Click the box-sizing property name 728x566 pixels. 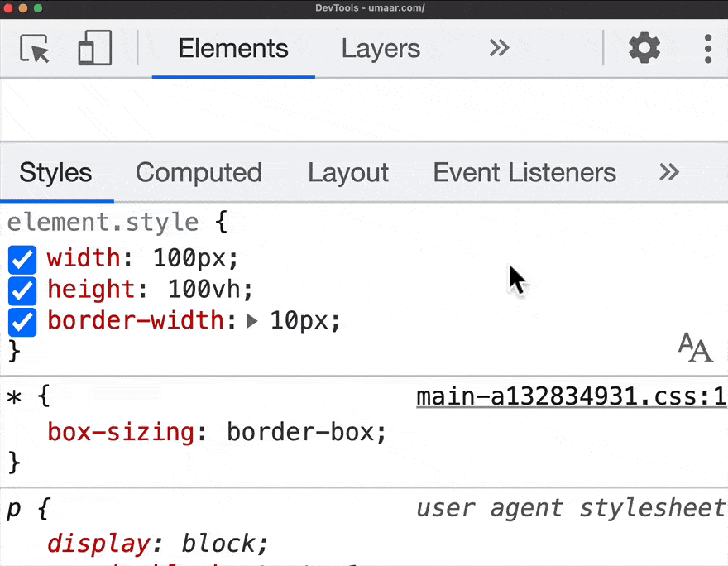pos(121,432)
